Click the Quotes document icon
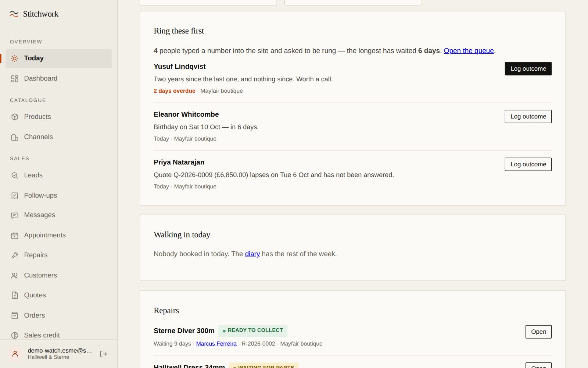588x368 pixels. click(15, 296)
